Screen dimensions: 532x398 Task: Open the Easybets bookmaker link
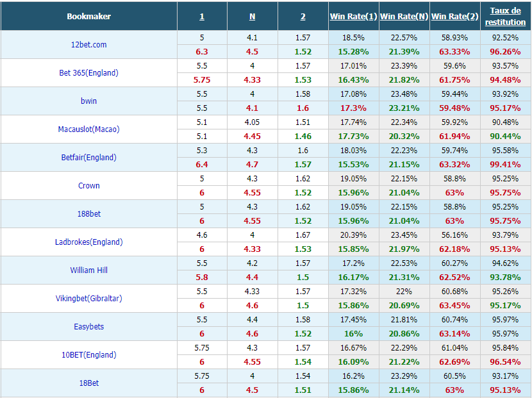(88, 326)
